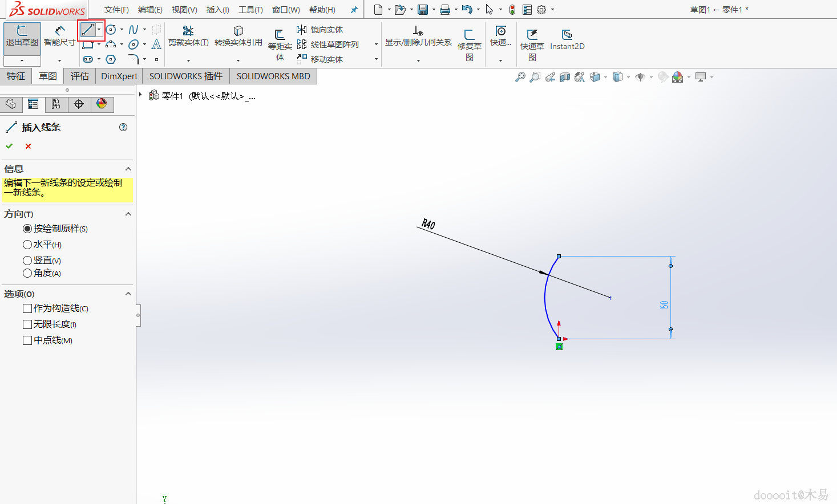
Task: Click Convert Entities (转换实体引用) icon
Action: tap(238, 35)
